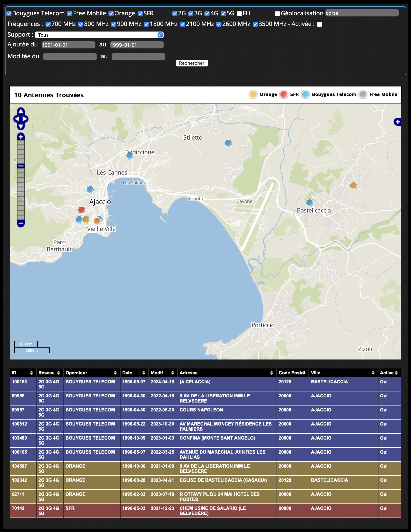This screenshot has height=532, width=411.
Task: Pan the map up with the north arrow
Action: tap(21, 111)
